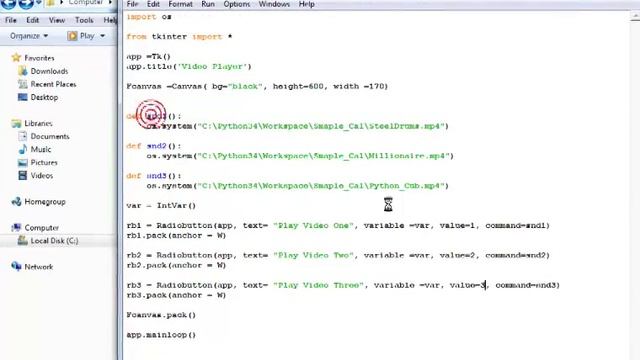Screen dimensions: 640x360
Task: Select Desktop in navigation pane
Action: tap(44, 97)
